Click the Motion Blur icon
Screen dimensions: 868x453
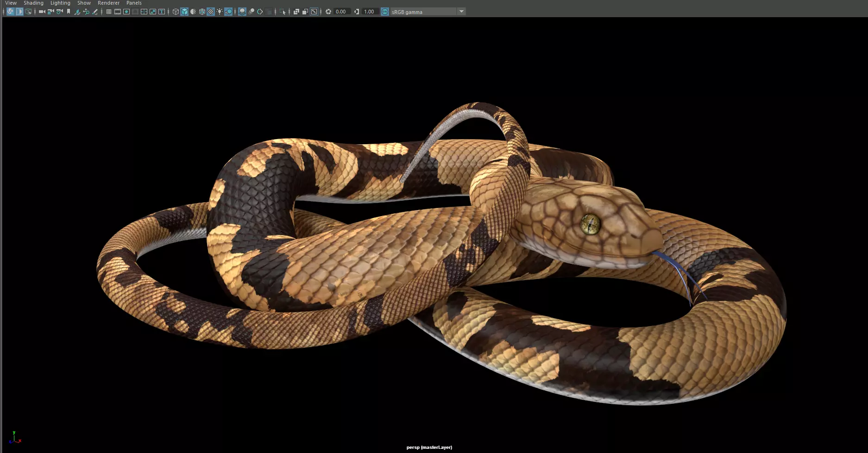[251, 12]
